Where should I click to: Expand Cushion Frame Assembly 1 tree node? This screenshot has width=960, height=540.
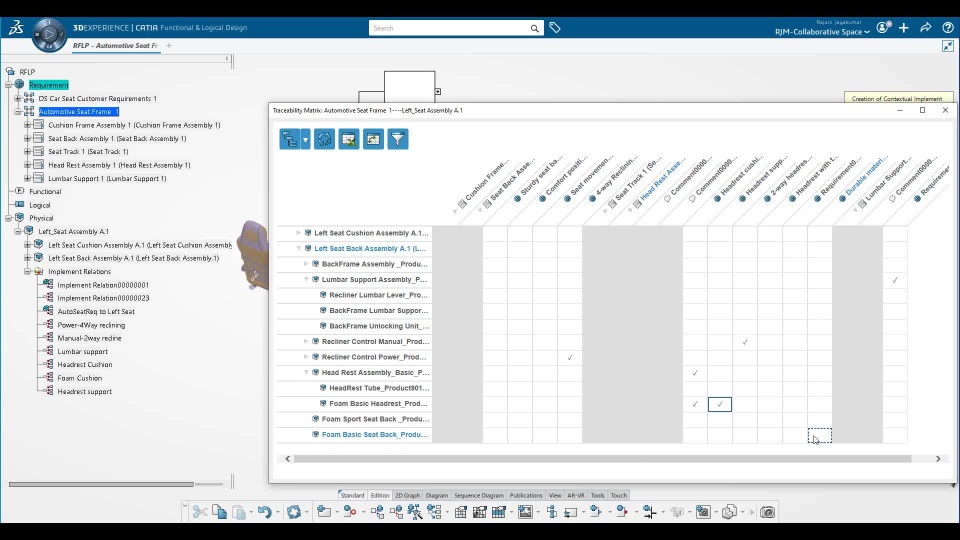(x=28, y=125)
